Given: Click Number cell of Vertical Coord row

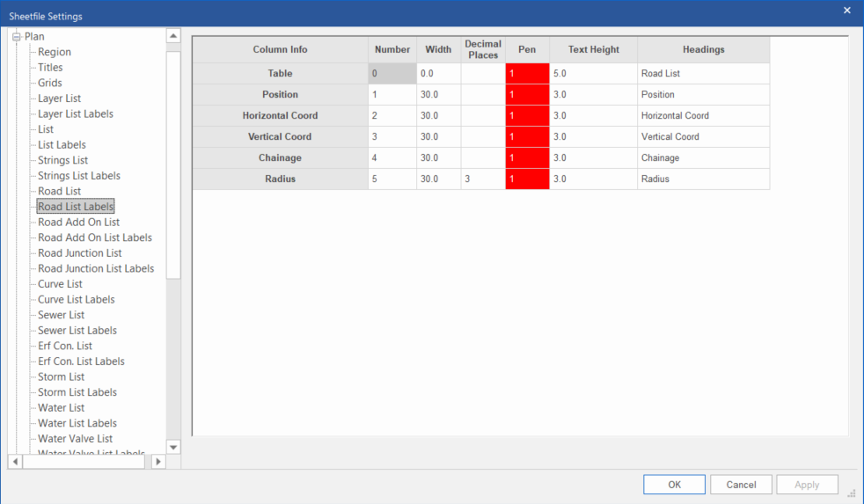Looking at the screenshot, I should point(392,137).
